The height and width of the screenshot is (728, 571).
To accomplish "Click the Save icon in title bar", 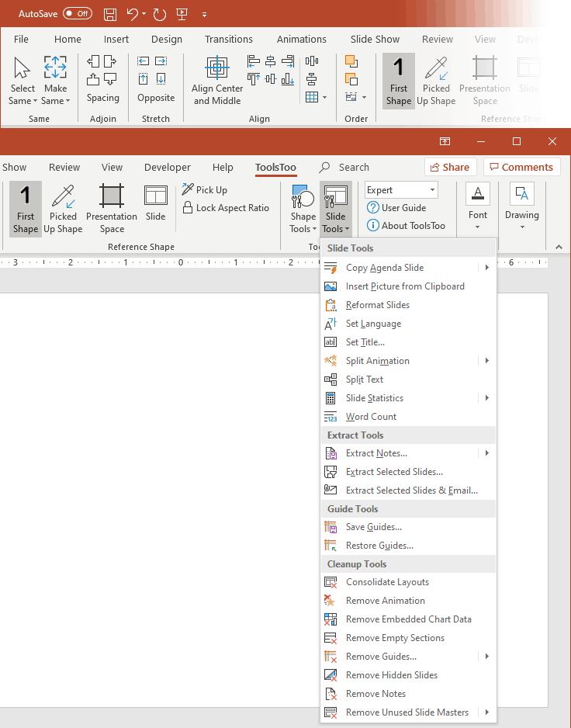I will (x=110, y=14).
